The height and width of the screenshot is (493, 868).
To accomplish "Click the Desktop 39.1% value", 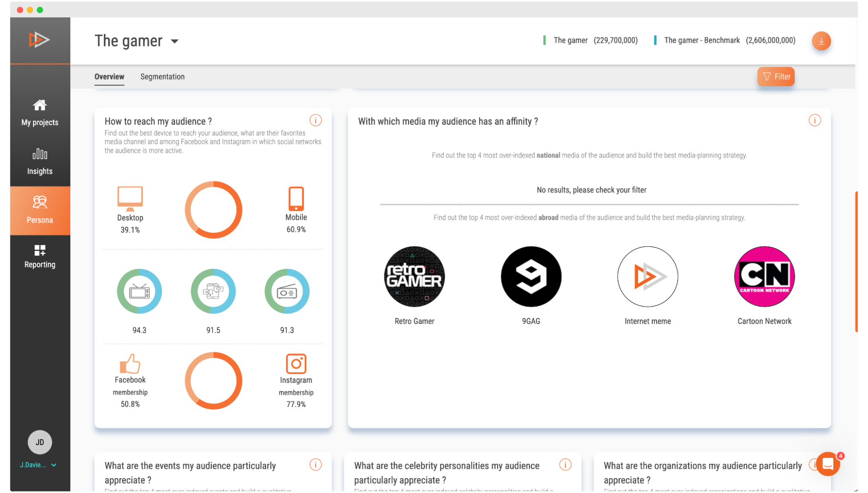I will (x=130, y=230).
